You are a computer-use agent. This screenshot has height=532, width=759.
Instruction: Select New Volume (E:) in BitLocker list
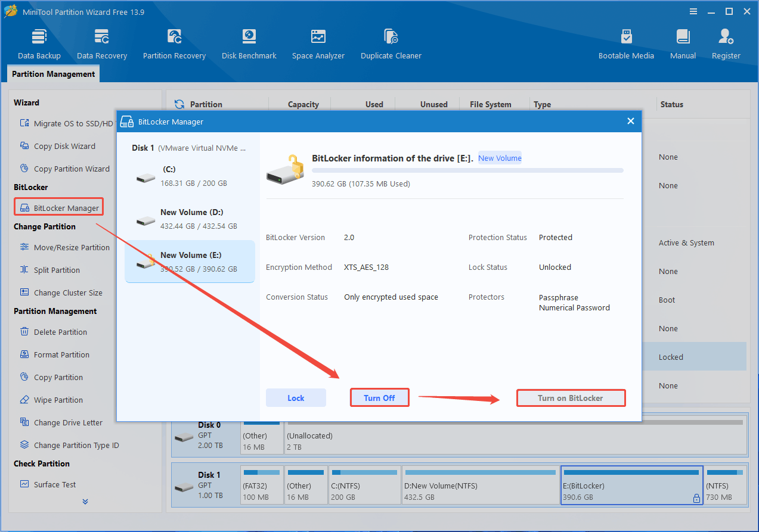coord(190,262)
